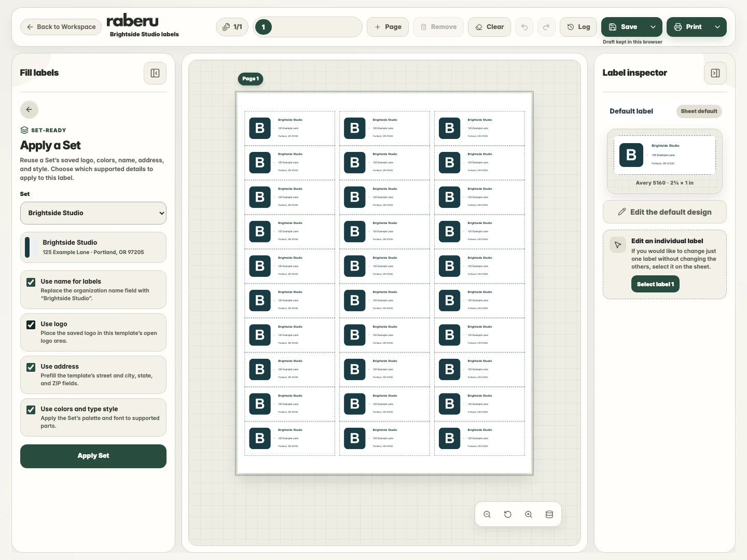Toggle Use name for labels checkbox

pyautogui.click(x=31, y=283)
